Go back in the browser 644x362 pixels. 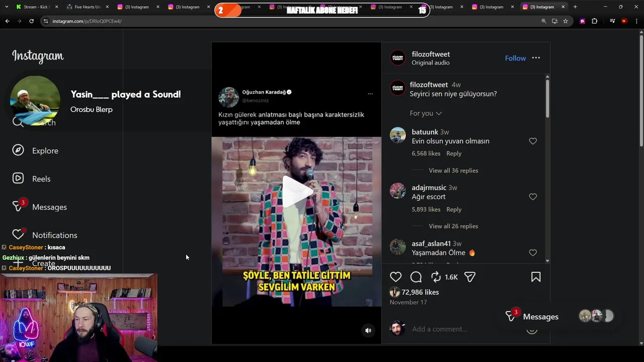7,21
